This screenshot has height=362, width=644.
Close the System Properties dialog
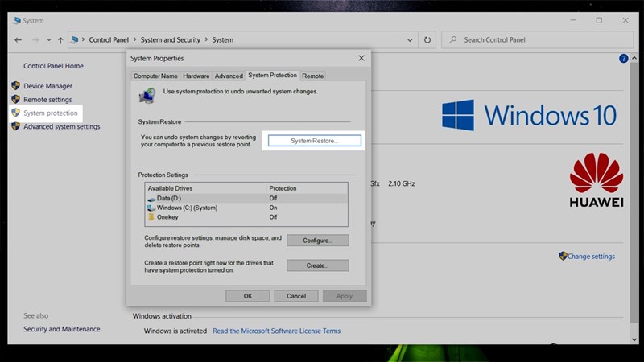pyautogui.click(x=361, y=58)
